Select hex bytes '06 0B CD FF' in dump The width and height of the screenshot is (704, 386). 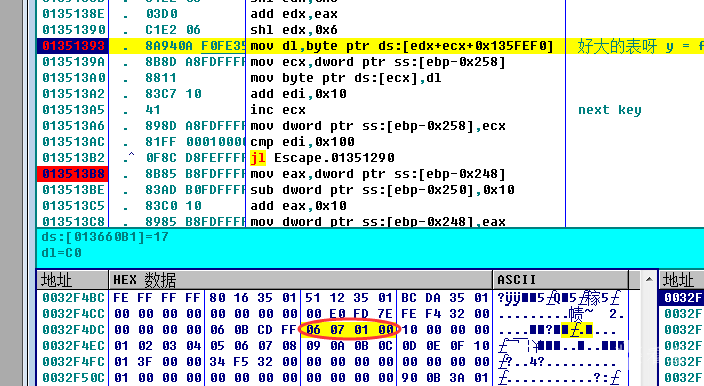(x=253, y=330)
